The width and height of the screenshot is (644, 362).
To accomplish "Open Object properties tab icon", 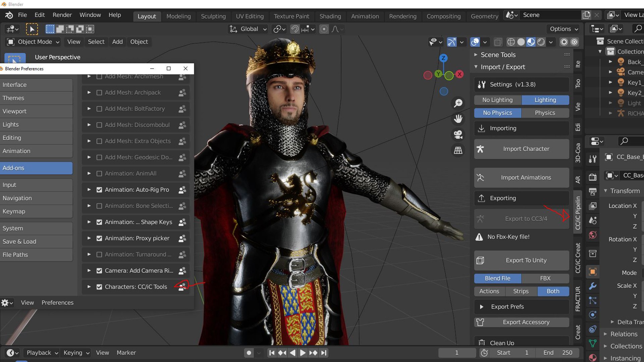I will 593,271.
